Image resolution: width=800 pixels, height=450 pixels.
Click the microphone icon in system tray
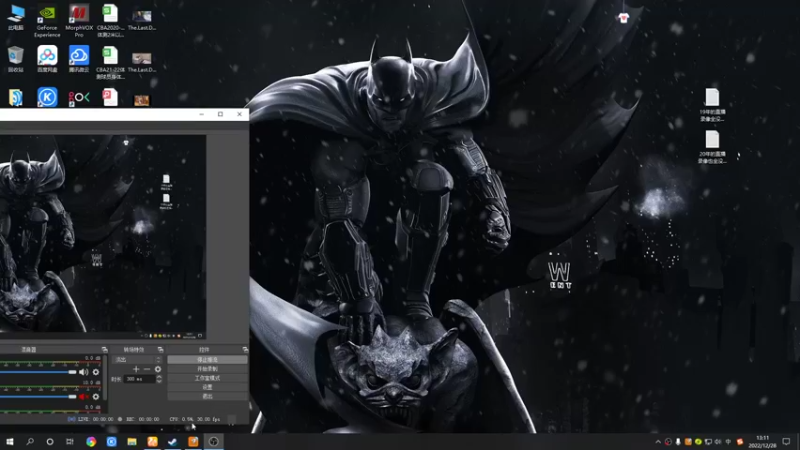678,442
